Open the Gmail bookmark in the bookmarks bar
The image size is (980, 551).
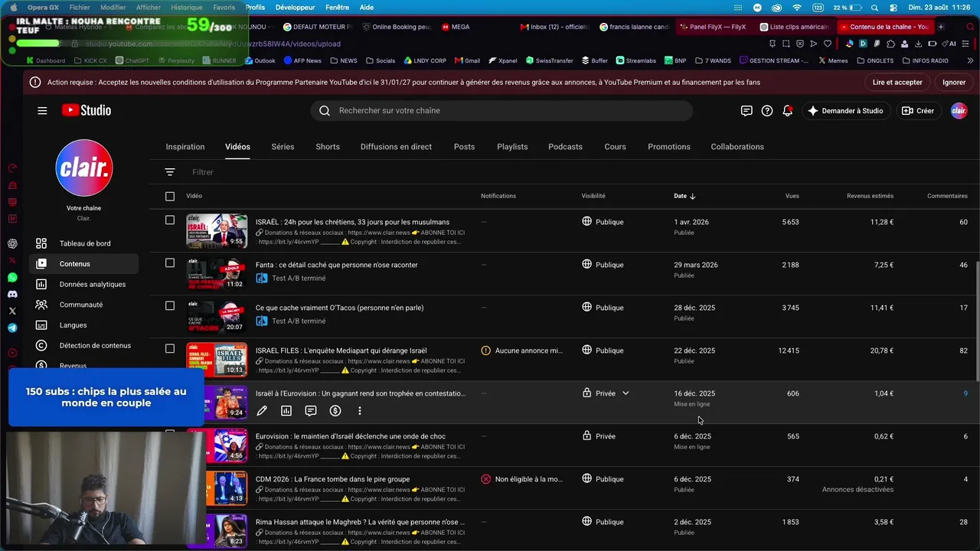467,60
